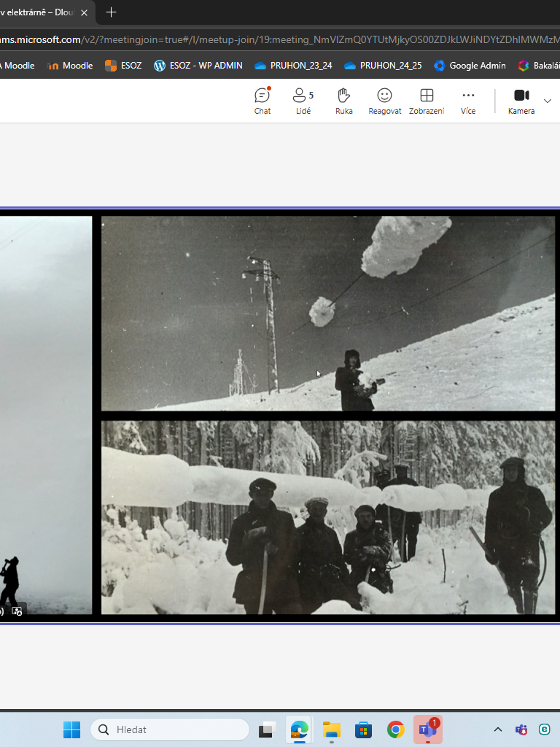The image size is (560, 747).
Task: Show the Lidé participants list
Action: 303,101
